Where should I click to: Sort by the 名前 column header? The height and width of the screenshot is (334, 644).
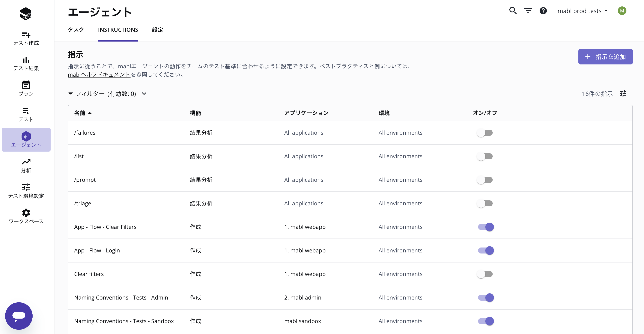(83, 113)
